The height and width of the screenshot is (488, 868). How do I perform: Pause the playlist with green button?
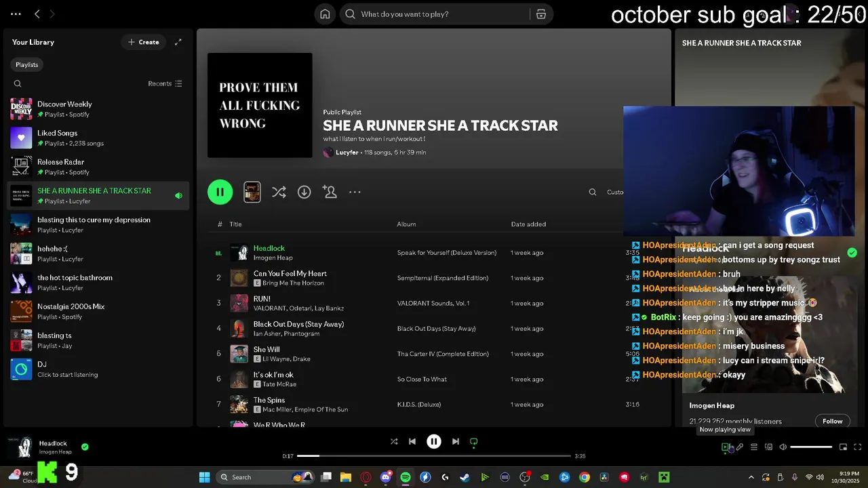220,192
